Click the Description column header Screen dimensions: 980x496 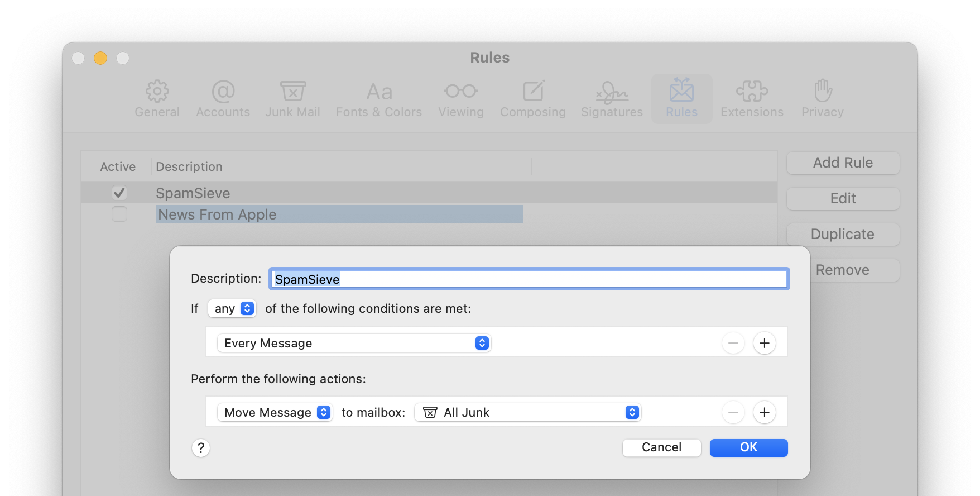[342, 166]
